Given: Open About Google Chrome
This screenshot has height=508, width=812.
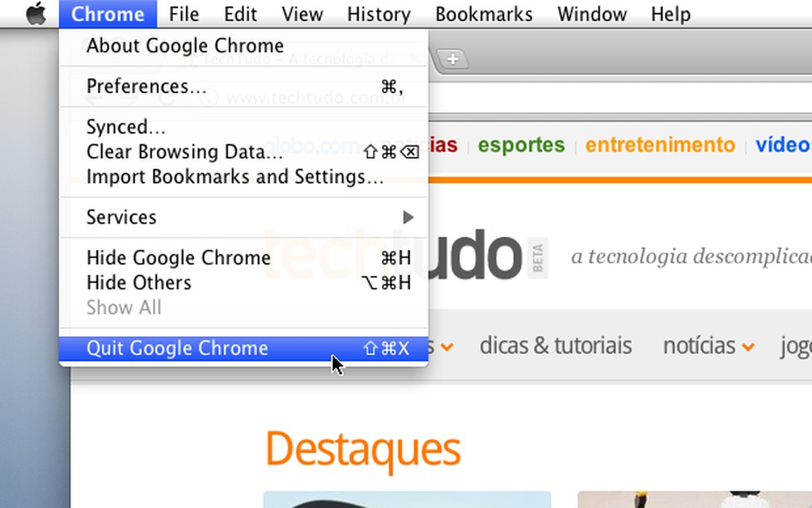Looking at the screenshot, I should coord(185,45).
